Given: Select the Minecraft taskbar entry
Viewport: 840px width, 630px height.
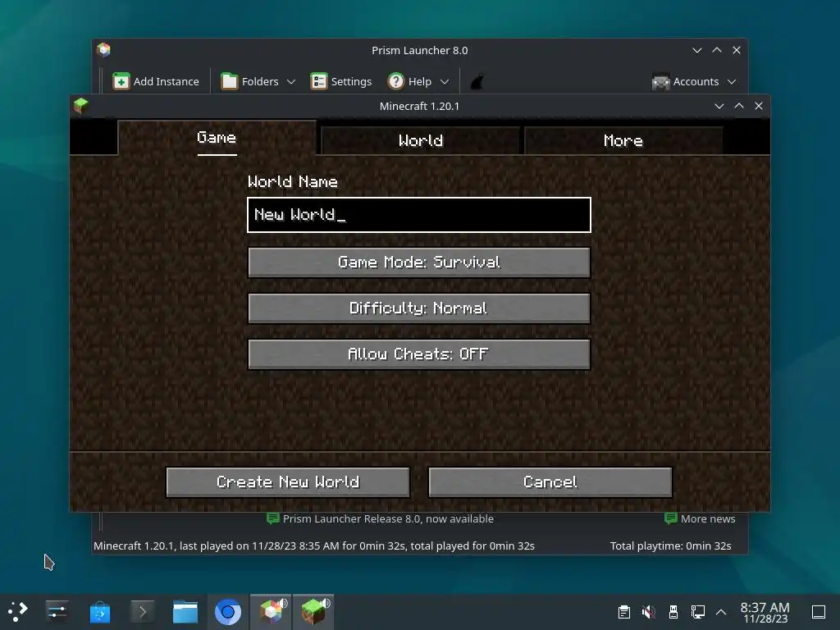Looking at the screenshot, I should pyautogui.click(x=313, y=612).
